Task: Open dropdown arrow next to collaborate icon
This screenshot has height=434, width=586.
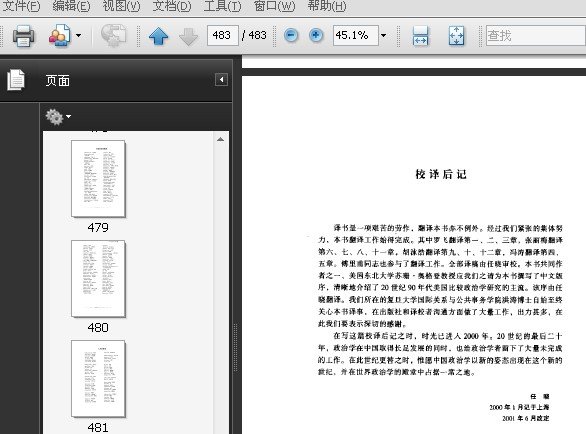Action: pyautogui.click(x=78, y=36)
